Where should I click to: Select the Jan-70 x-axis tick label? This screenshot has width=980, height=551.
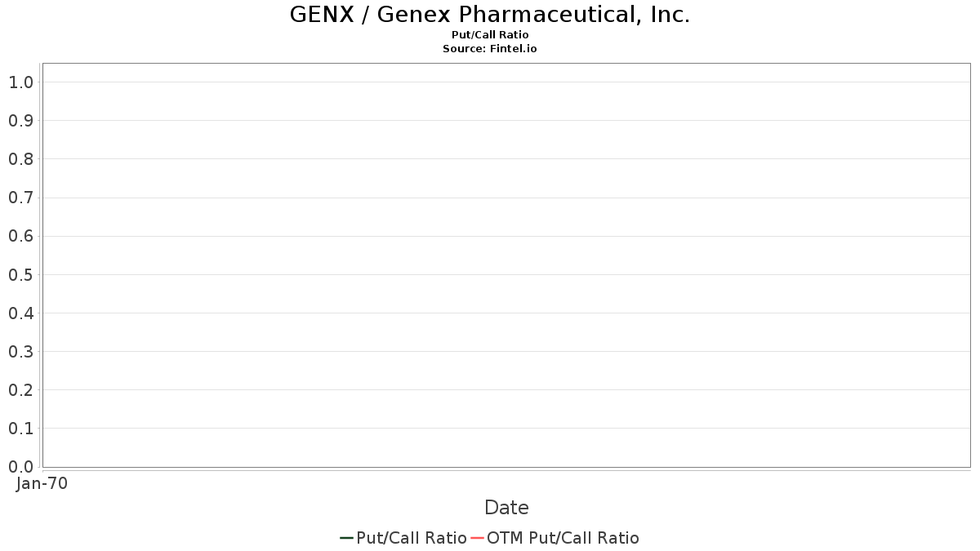click(42, 483)
